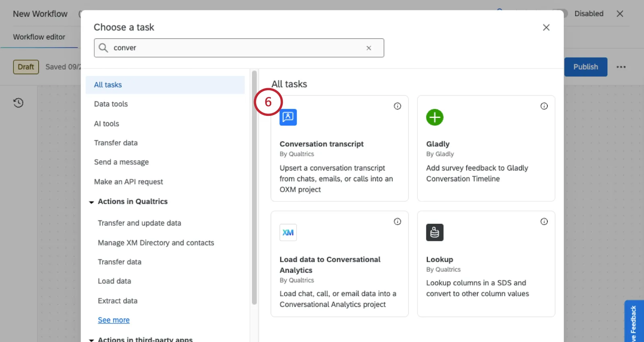Open the Load data subcategory

pyautogui.click(x=114, y=281)
